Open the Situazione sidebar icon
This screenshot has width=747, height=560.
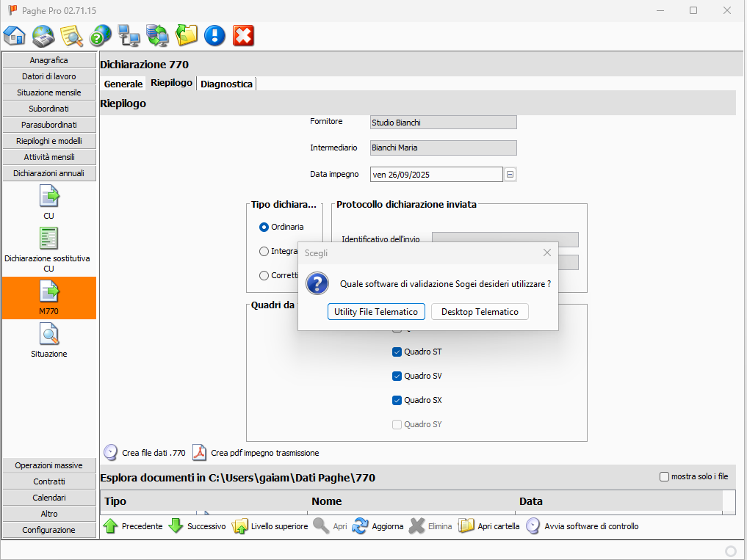coord(48,335)
